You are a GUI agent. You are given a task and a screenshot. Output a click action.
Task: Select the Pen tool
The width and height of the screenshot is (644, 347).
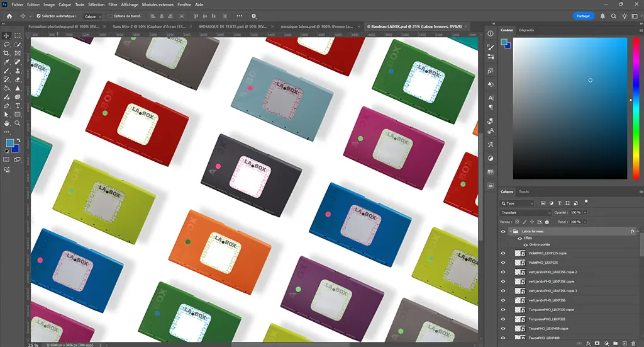pos(6,106)
